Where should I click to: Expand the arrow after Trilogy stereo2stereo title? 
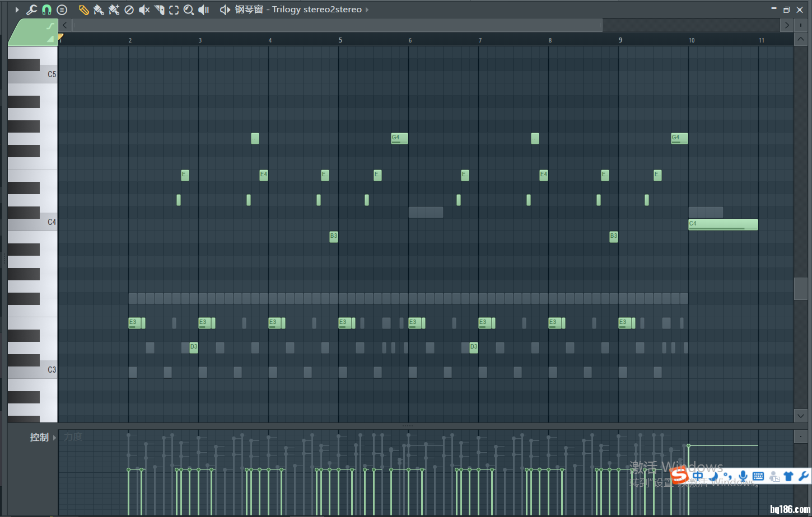tap(367, 10)
